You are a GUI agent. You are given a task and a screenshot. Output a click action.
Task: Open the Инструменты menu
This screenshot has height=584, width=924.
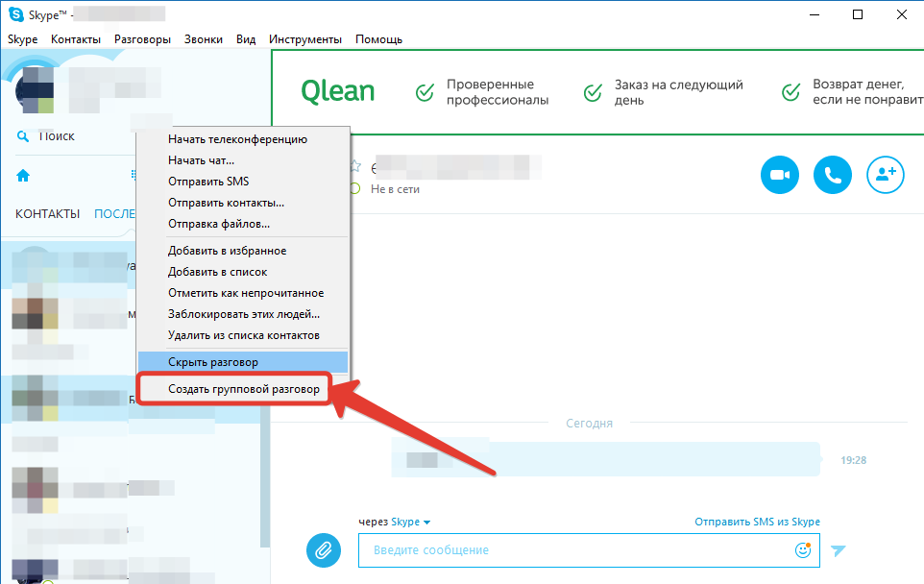click(305, 39)
